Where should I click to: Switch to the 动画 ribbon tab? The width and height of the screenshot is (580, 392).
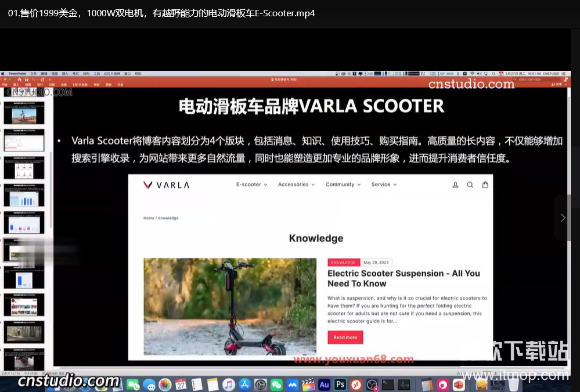point(64,85)
